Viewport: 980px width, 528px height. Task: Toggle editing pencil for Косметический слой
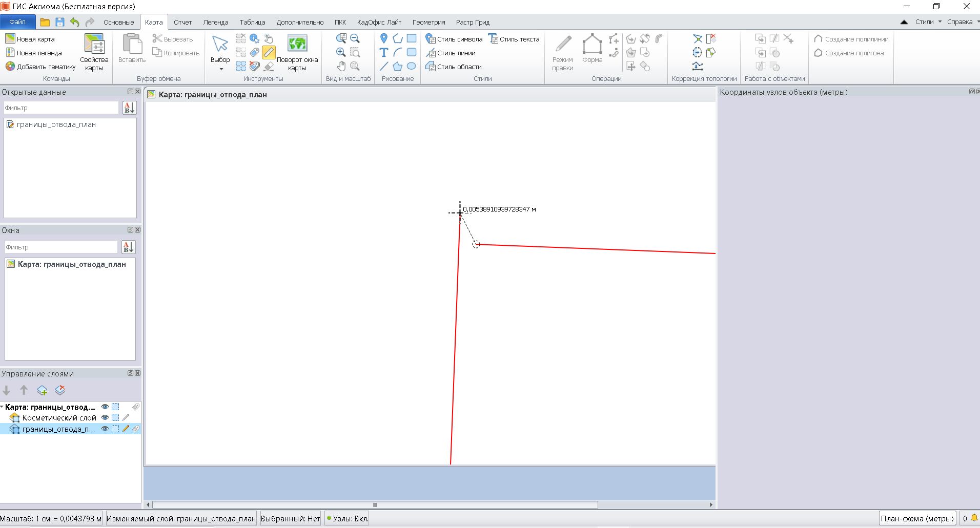click(126, 418)
